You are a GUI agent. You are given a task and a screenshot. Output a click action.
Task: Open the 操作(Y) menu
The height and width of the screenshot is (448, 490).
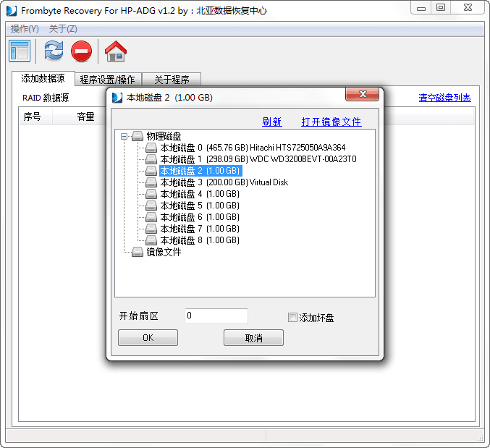click(x=25, y=29)
